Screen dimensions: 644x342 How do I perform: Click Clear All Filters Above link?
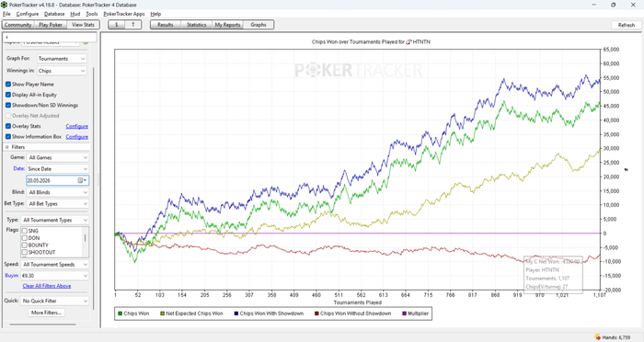(x=47, y=286)
